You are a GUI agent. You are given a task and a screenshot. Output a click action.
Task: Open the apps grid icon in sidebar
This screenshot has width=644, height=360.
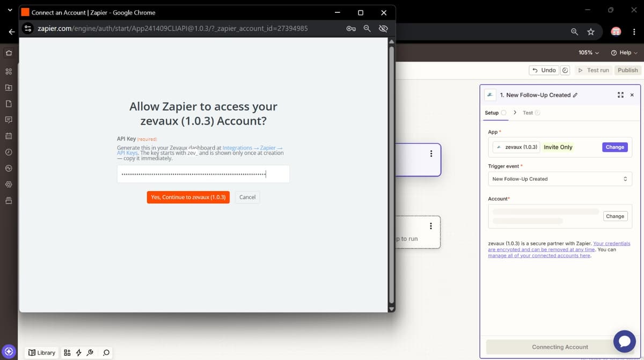pyautogui.click(x=9, y=71)
